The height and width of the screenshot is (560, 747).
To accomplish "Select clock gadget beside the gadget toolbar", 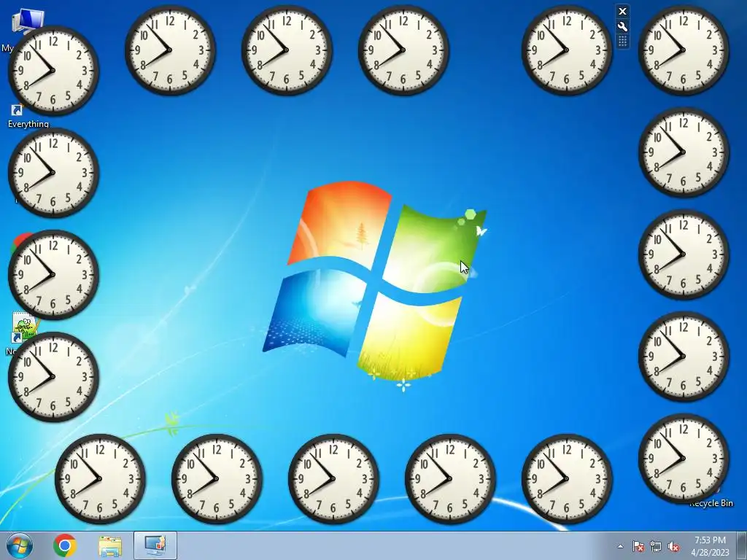I will click(567, 50).
